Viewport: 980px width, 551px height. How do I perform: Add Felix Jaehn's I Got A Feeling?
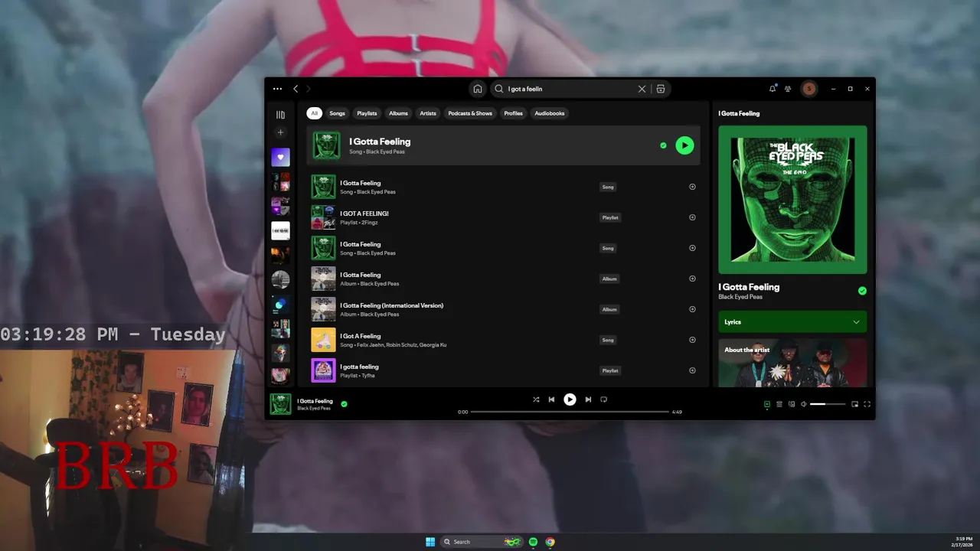pos(692,340)
